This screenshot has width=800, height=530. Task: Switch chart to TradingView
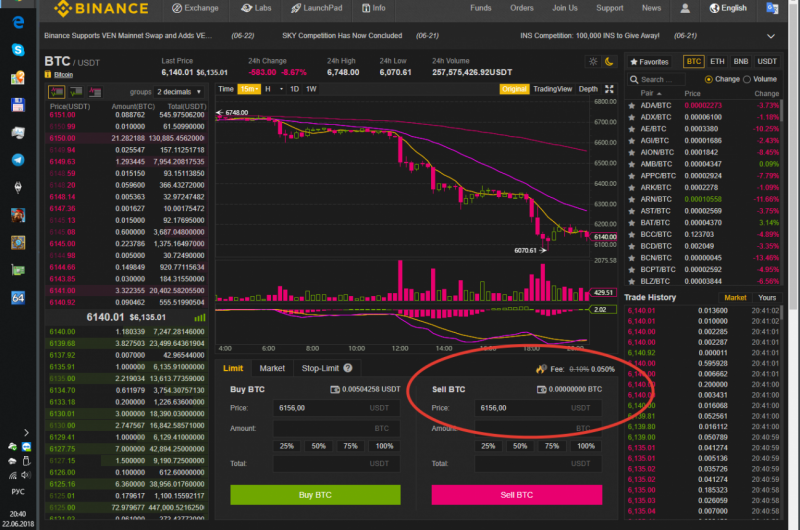552,89
